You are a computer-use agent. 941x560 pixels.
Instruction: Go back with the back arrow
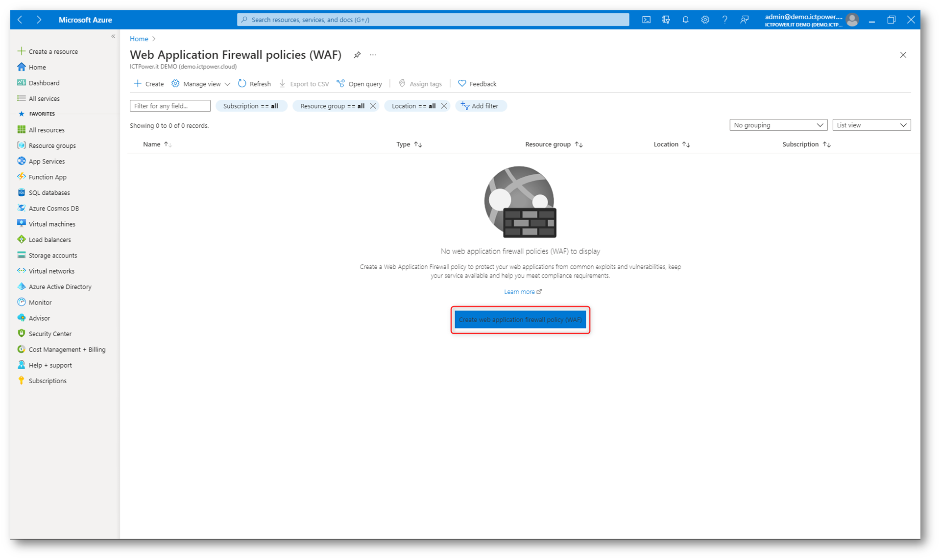tap(20, 20)
